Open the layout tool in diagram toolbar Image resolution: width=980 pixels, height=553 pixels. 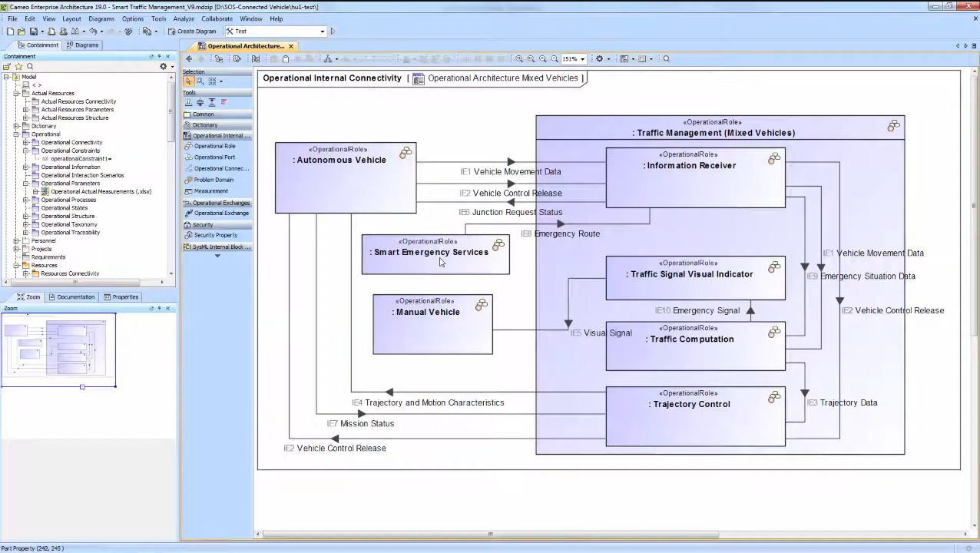pos(329,59)
